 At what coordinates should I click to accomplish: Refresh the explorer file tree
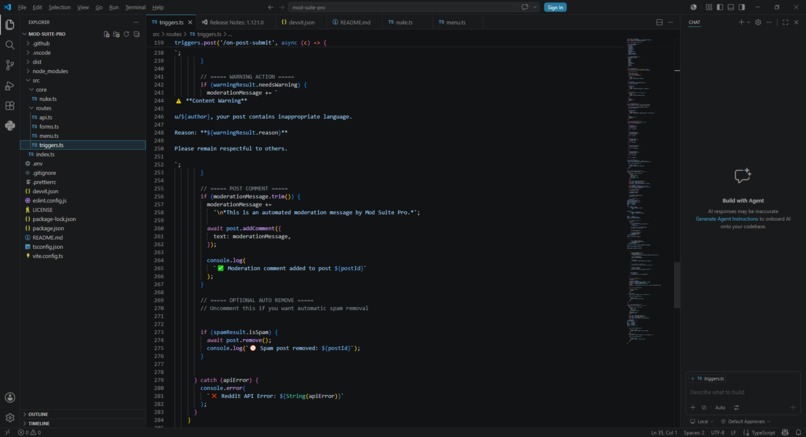coord(126,34)
